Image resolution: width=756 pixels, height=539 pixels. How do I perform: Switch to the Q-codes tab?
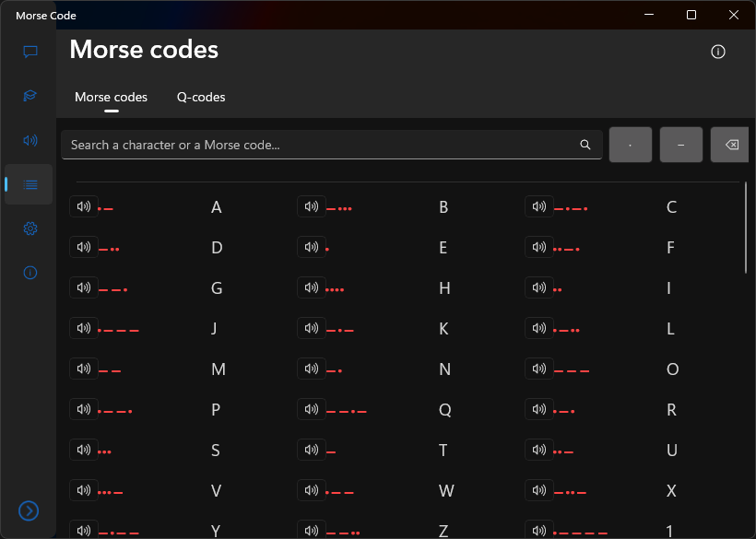point(201,97)
